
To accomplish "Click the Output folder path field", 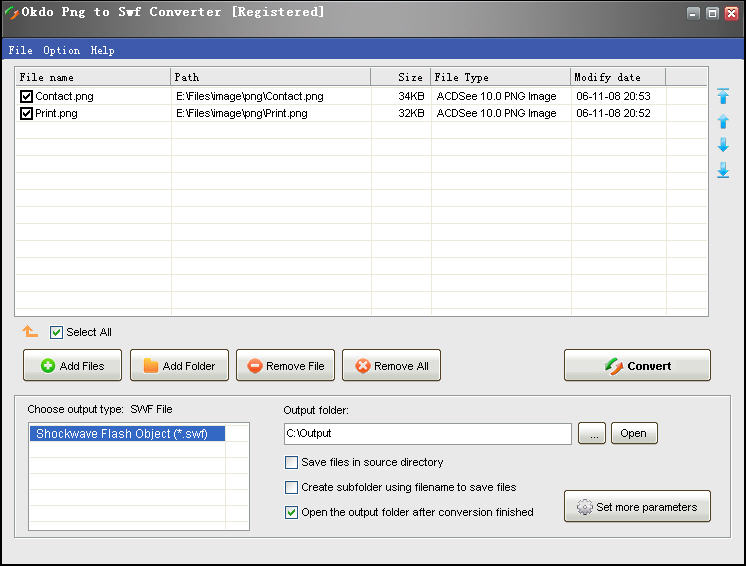I will coord(428,434).
